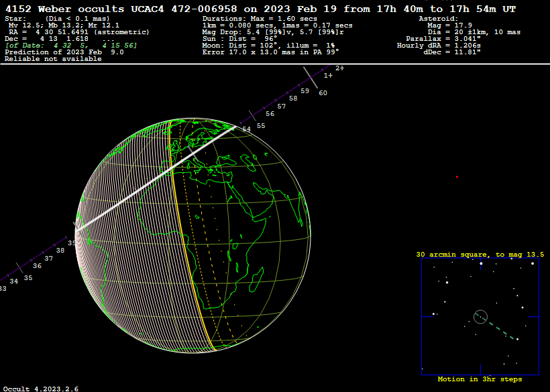
Task: Click "Dia = 20 ±1km, 10 mas"
Action: pyautogui.click(x=474, y=32)
